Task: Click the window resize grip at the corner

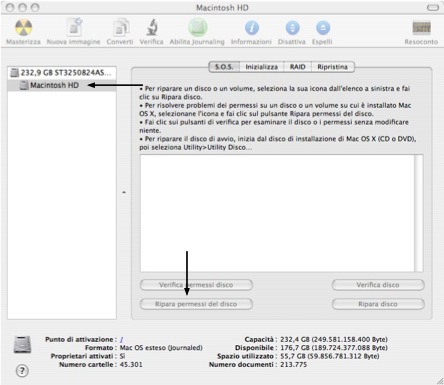Action: pos(440,381)
